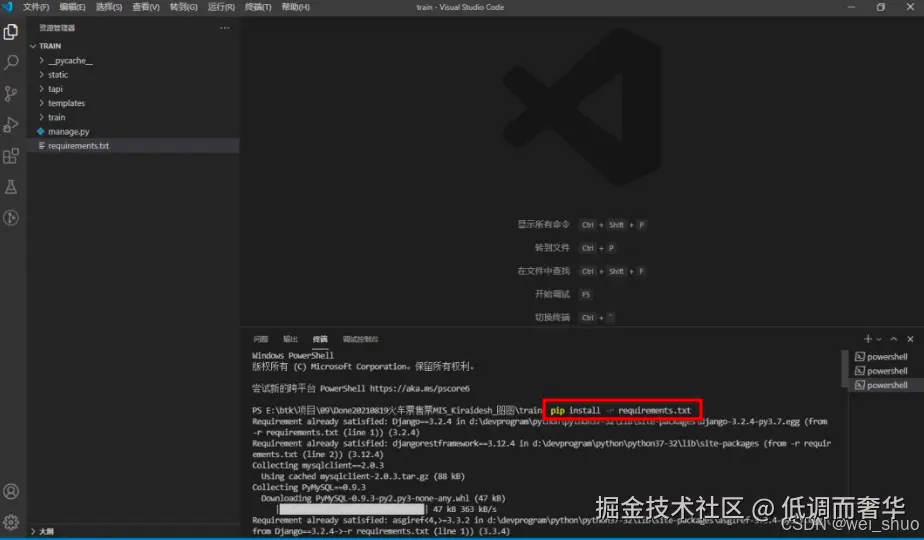The height and width of the screenshot is (540, 924).
Task: Open the 编辑(E) menu
Action: 72,7
